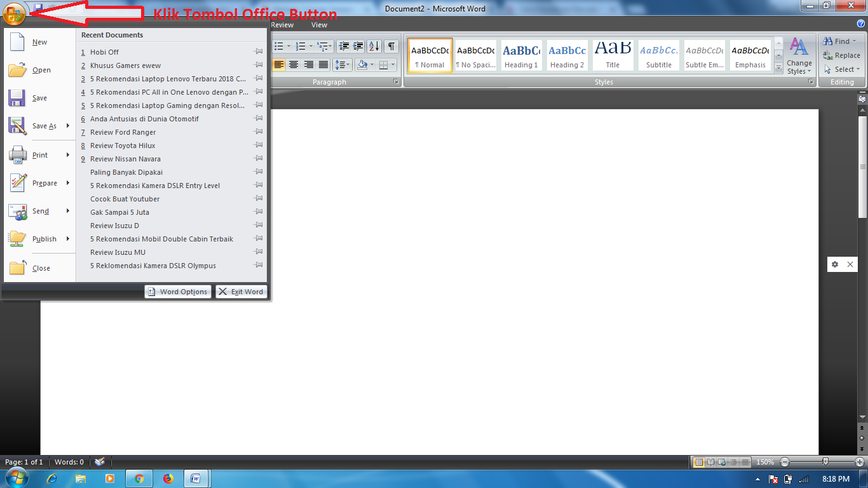
Task: Click the zoom slider handle
Action: click(825, 462)
